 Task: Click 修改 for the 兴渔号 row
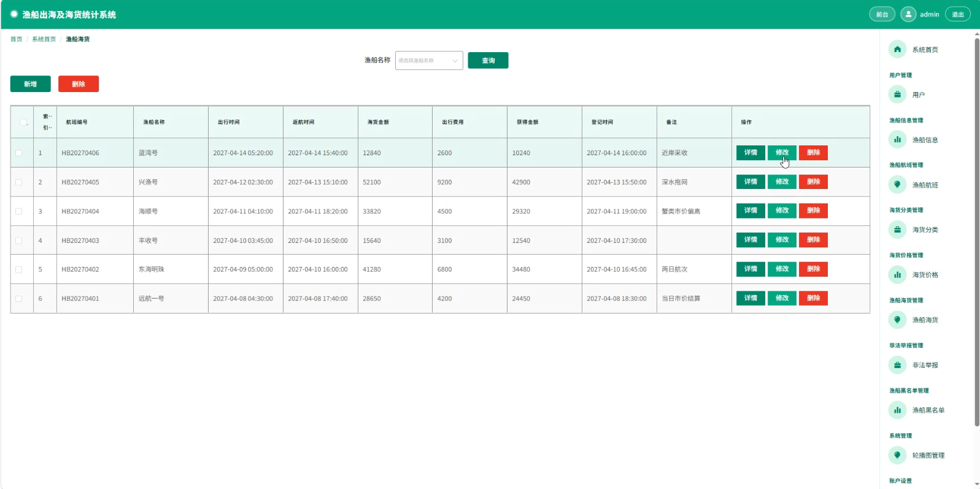(x=782, y=182)
